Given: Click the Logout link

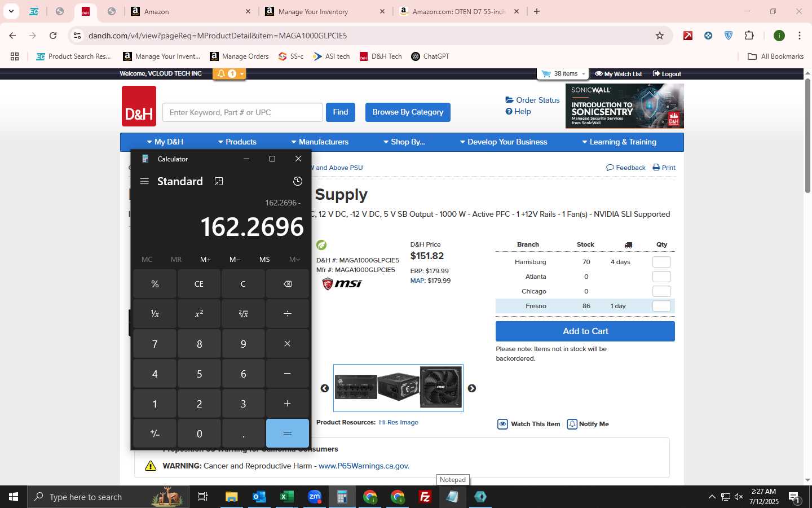Looking at the screenshot, I should tap(667, 74).
